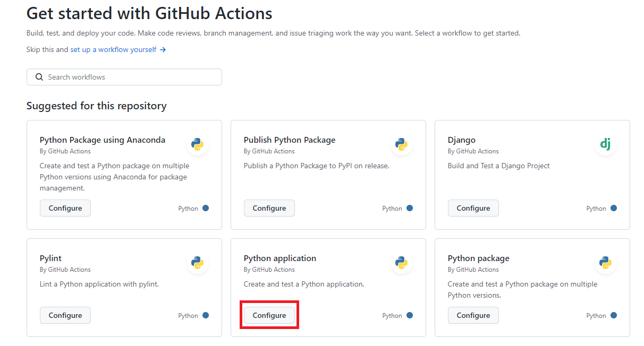This screenshot has height=346, width=644.
Task: Click the Python language label on Python application card
Action: click(x=392, y=316)
